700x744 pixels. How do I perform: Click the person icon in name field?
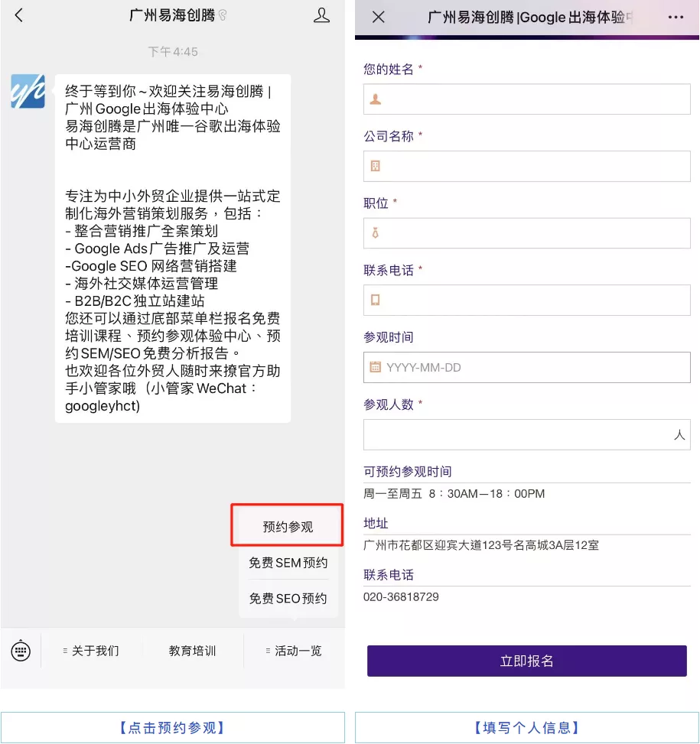tap(376, 99)
